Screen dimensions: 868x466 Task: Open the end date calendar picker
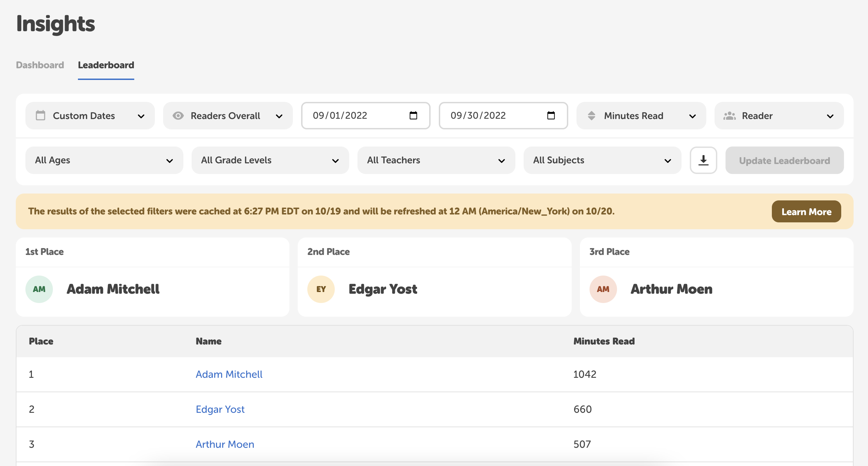[551, 116]
